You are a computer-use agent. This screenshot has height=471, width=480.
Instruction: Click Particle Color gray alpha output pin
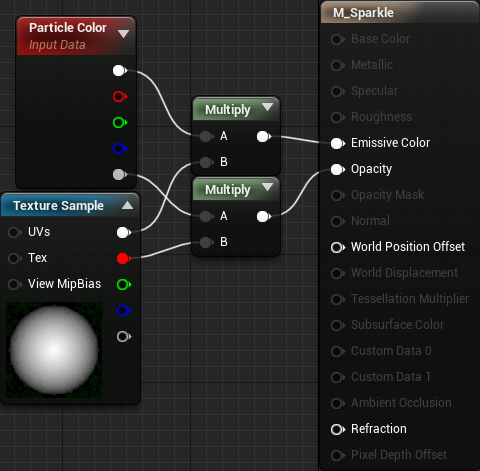[119, 174]
